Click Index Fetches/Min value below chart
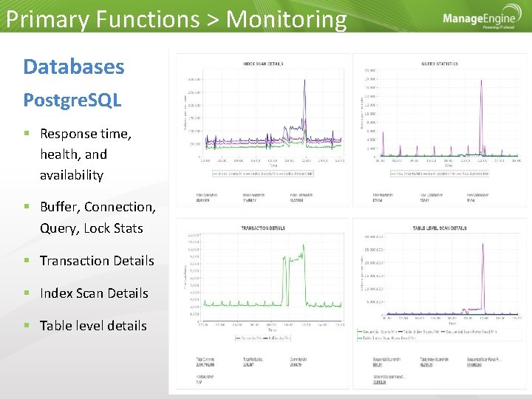Viewport: 532px width, 399px height. (296, 200)
